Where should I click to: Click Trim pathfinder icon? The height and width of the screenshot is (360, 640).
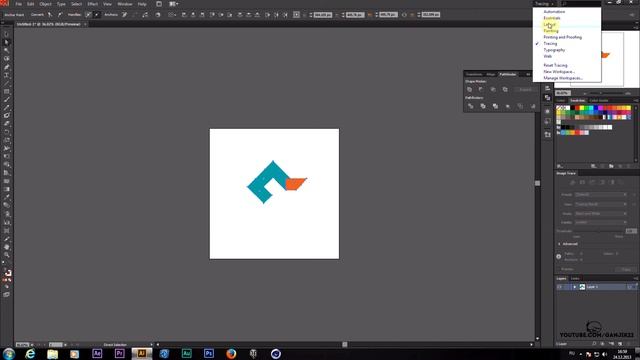point(483,106)
